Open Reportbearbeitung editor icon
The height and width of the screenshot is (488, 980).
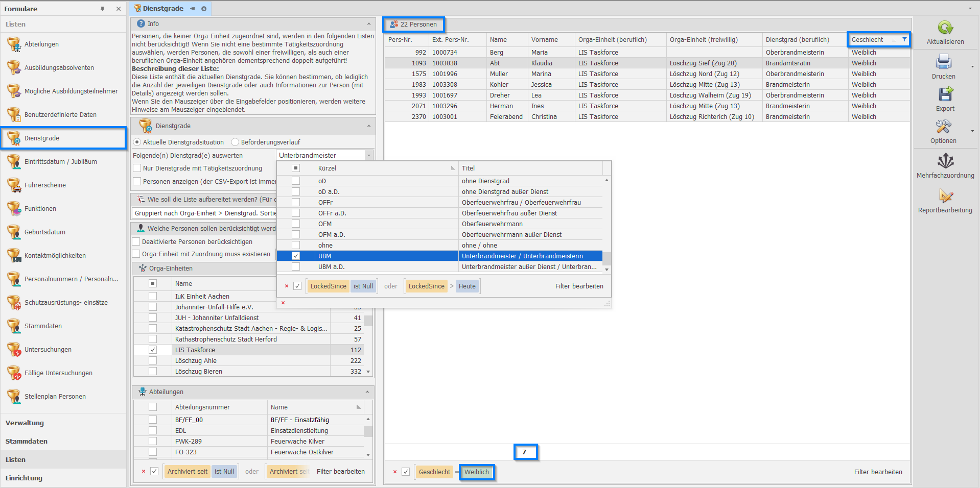(x=945, y=197)
